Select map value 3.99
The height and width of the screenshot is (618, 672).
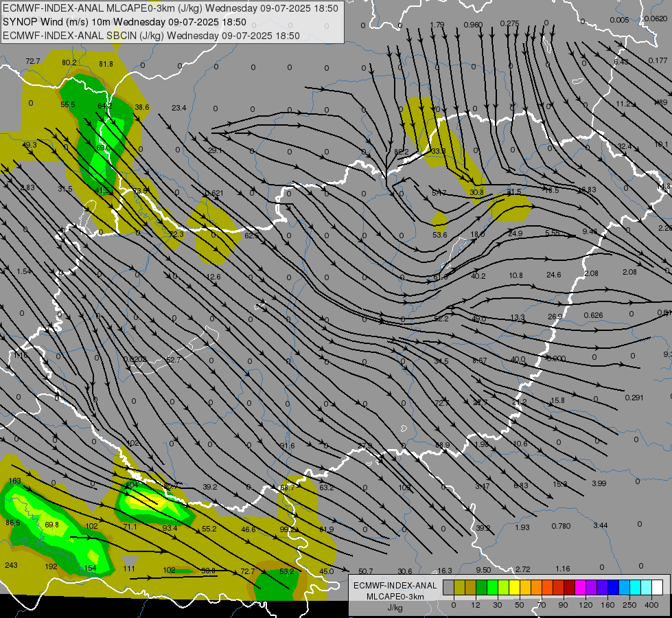click(599, 483)
